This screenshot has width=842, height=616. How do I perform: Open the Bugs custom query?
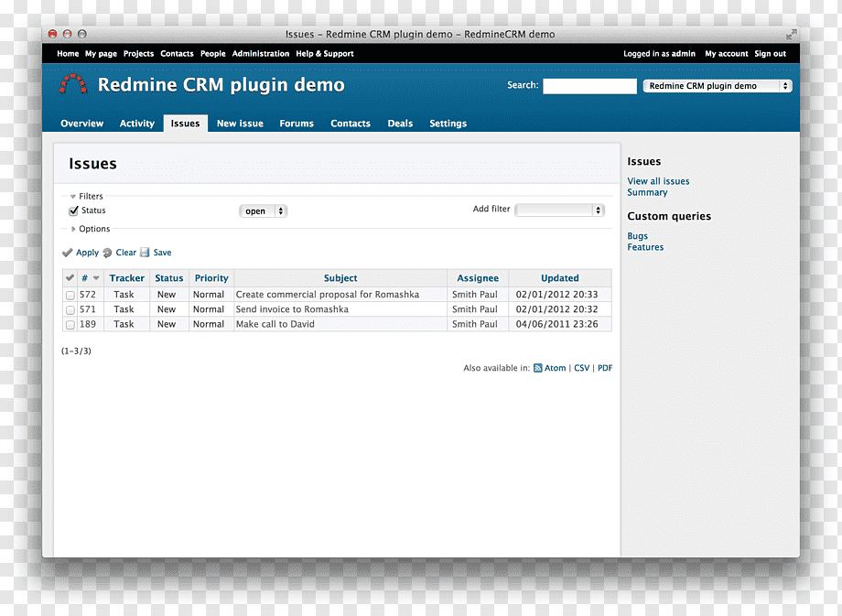[637, 236]
